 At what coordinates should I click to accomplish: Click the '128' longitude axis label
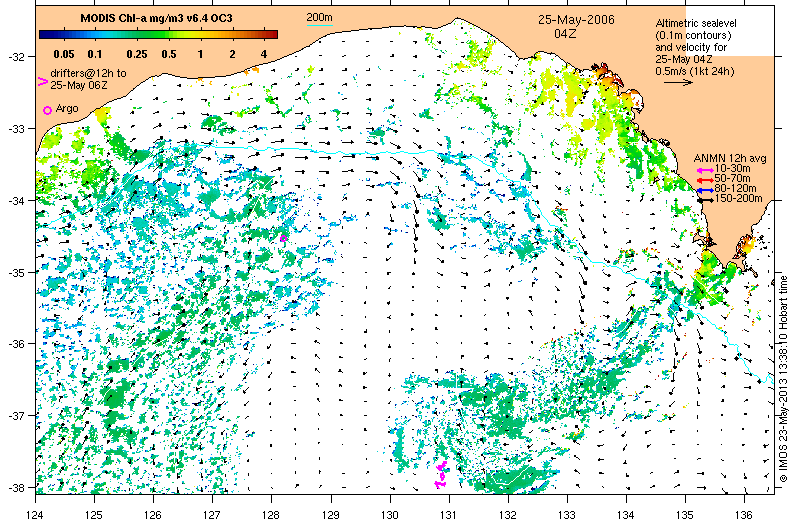[271, 514]
